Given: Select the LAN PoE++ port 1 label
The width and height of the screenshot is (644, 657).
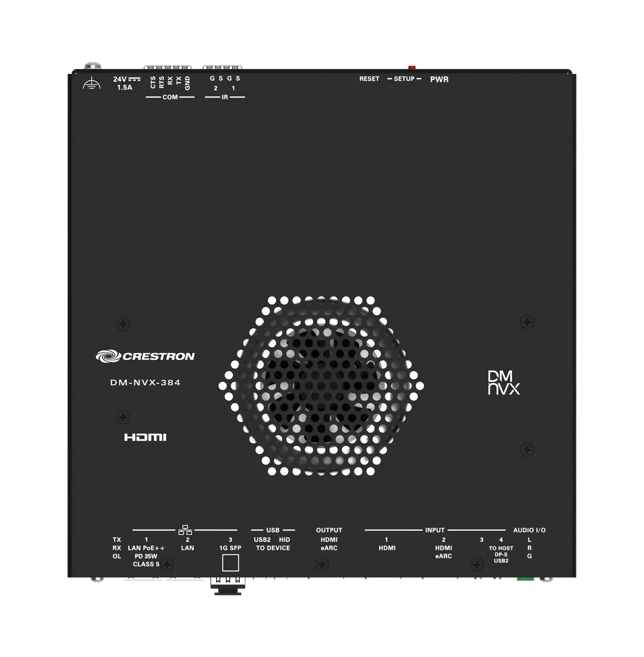Looking at the screenshot, I should (x=146, y=548).
